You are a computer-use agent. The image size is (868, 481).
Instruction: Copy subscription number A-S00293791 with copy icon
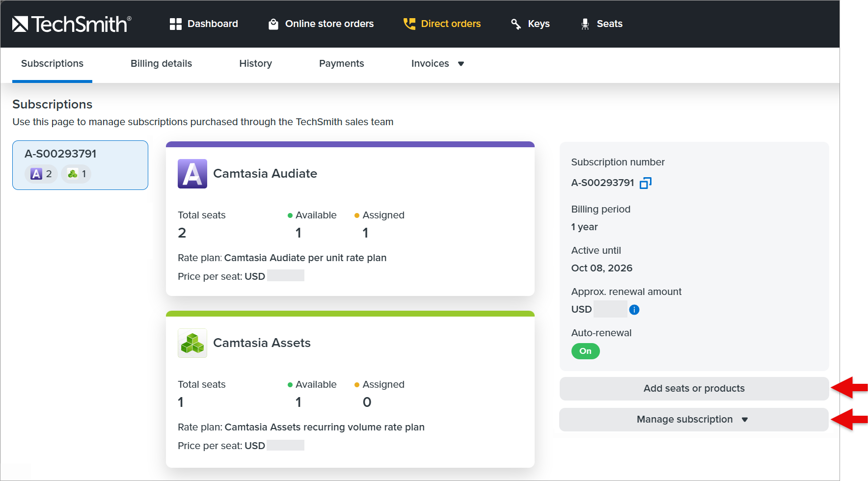coord(645,183)
